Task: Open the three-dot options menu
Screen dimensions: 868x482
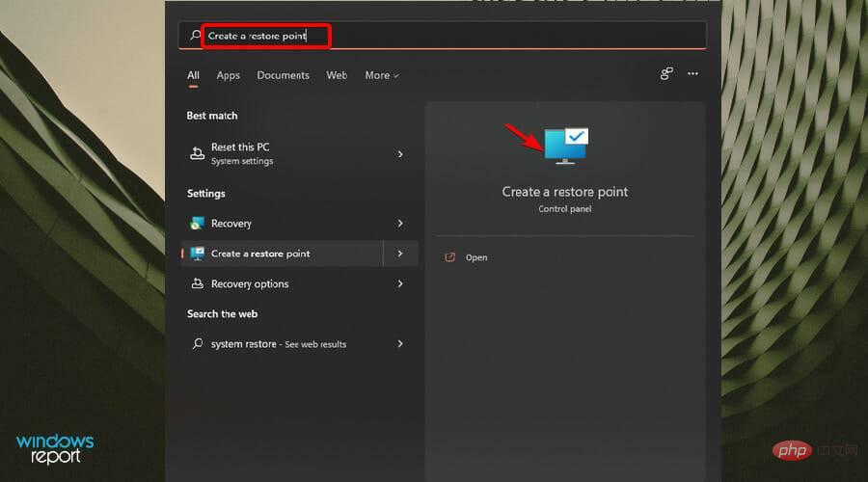Action: (692, 73)
